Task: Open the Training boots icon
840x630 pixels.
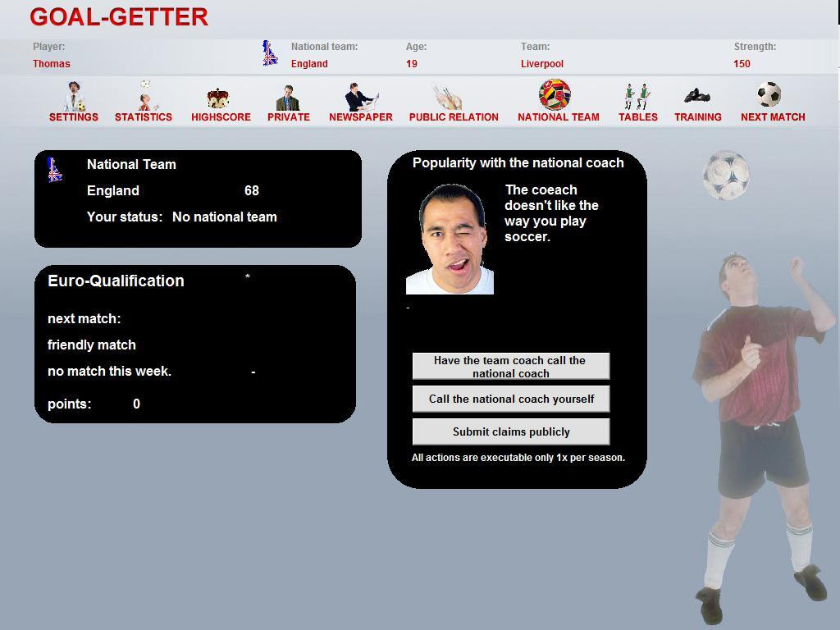Action: [697, 96]
